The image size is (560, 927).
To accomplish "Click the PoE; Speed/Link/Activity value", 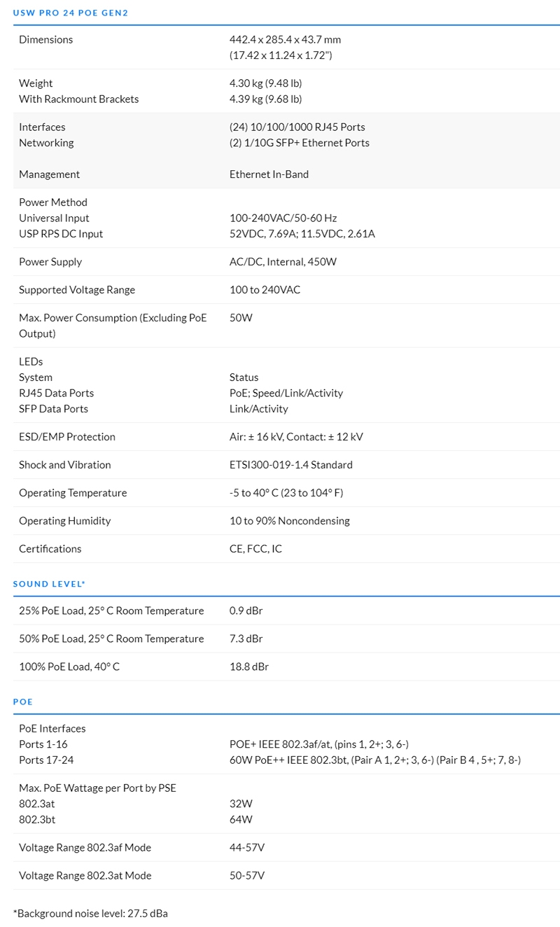I will pos(286,393).
